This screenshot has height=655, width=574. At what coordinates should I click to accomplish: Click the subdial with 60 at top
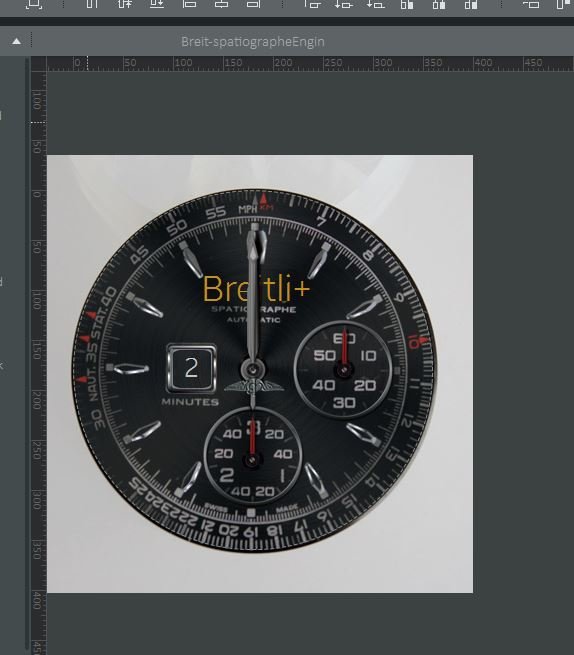pyautogui.click(x=343, y=370)
